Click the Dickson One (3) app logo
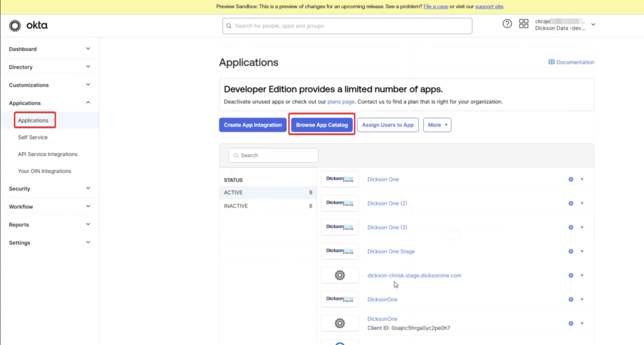 click(340, 227)
